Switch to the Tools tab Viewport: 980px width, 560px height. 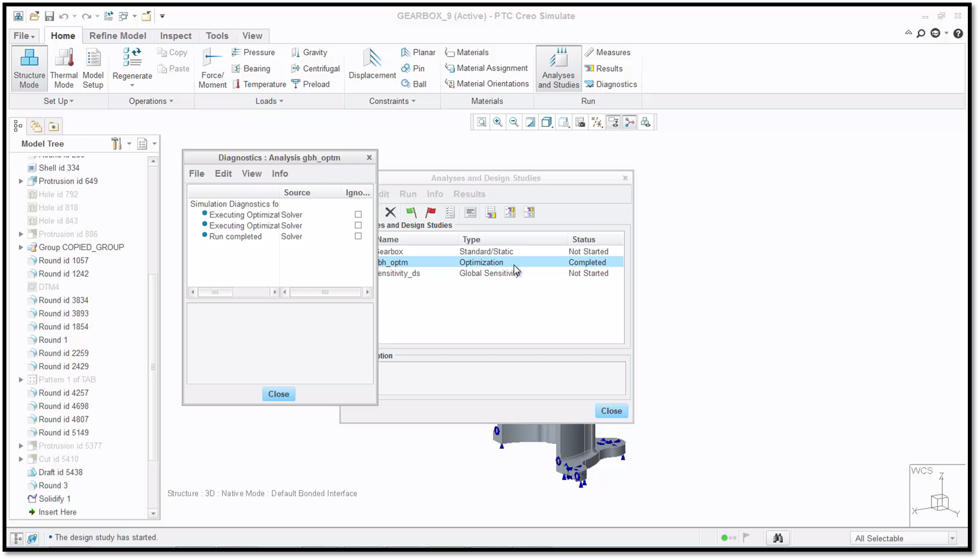point(217,36)
